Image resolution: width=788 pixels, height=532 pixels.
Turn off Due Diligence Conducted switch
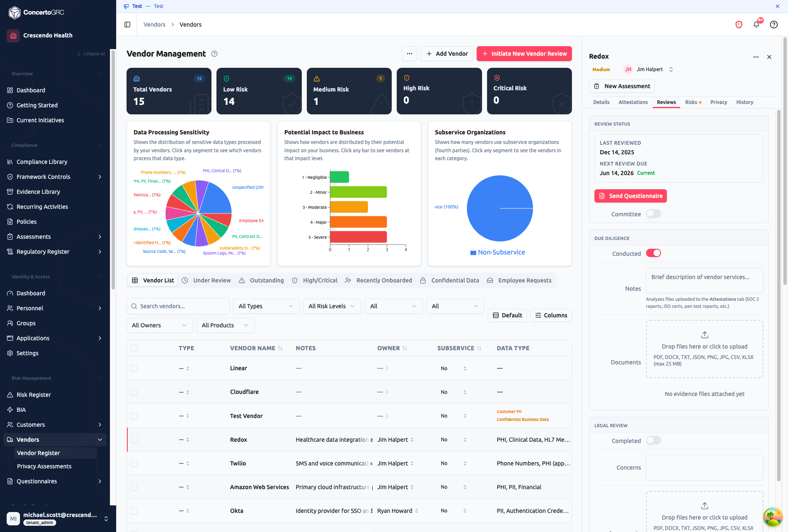coord(654,253)
